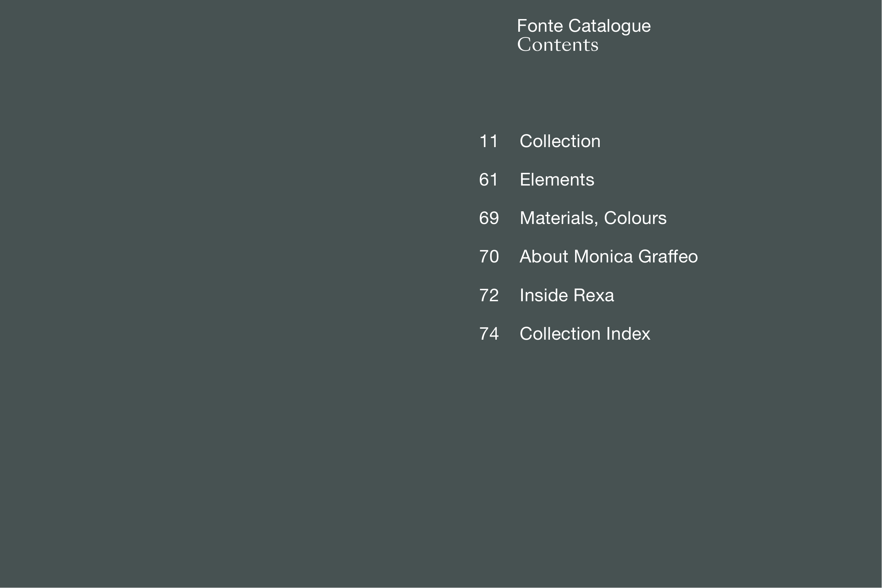This screenshot has width=882, height=588.
Task: Click page number 70
Action: point(489,257)
